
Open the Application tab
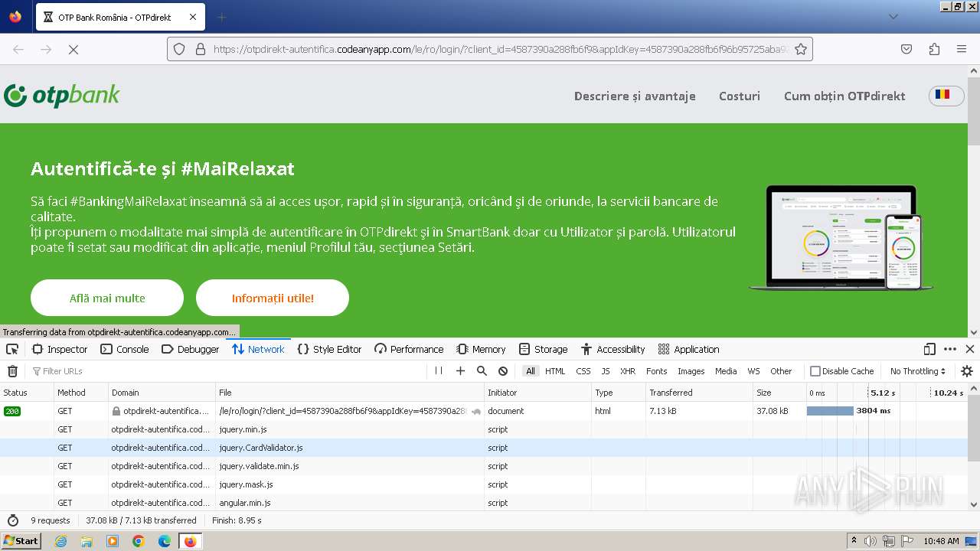click(x=688, y=349)
